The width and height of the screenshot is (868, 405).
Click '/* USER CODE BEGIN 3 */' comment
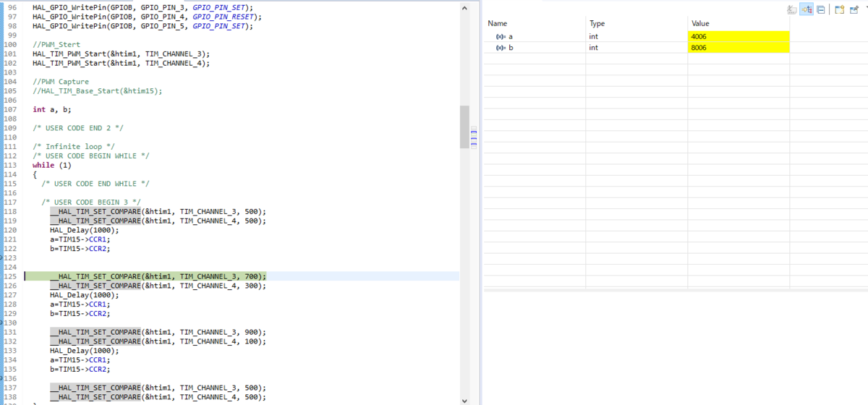point(91,202)
